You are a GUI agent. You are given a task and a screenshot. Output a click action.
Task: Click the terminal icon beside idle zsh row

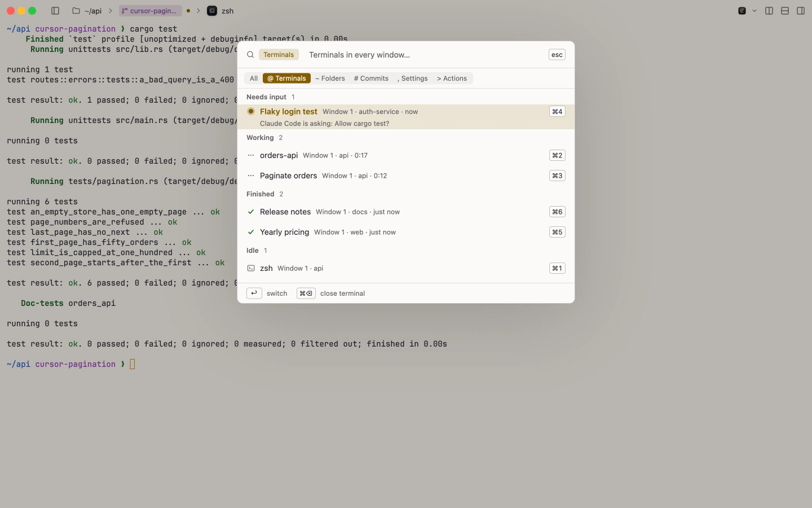coord(251,268)
